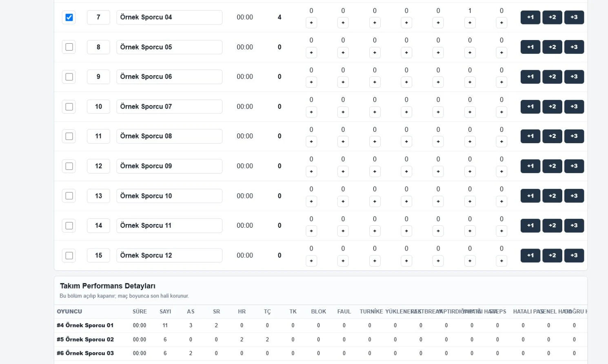Edit jersey number 13 field

(98, 196)
